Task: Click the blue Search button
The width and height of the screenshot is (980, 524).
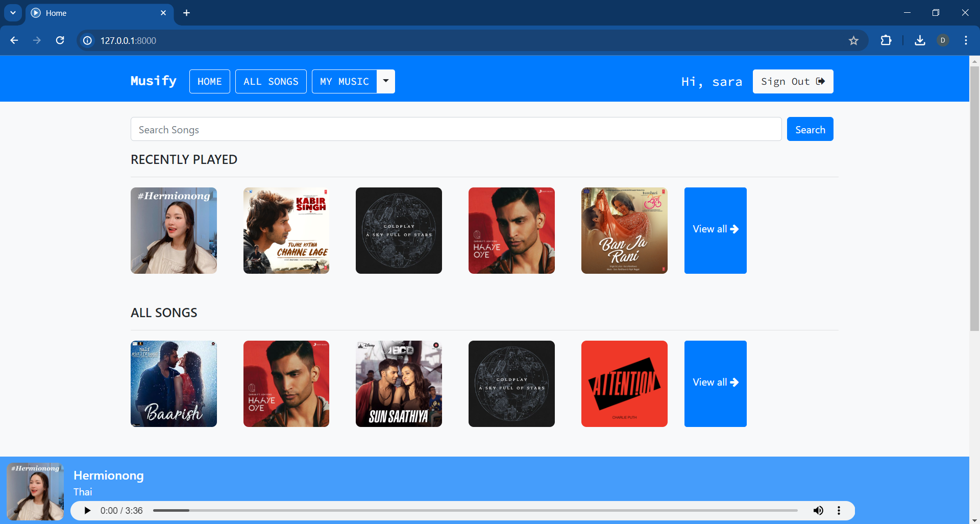Action: 810,129
